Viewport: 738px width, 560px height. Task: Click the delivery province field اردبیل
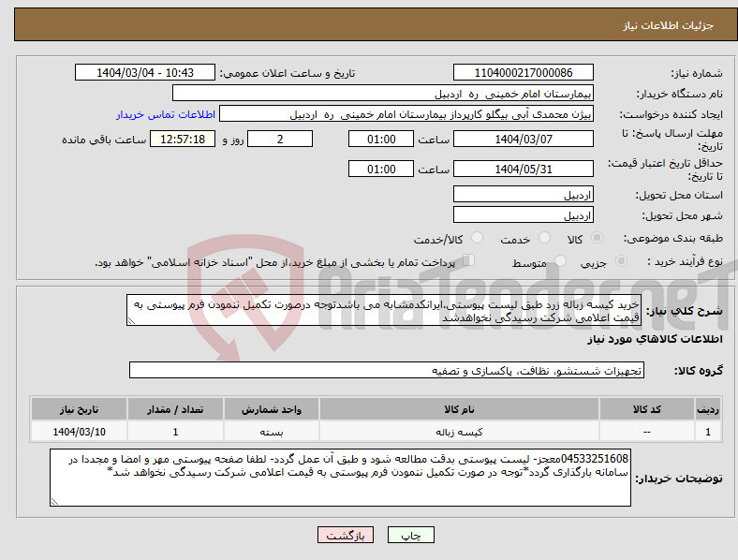point(523,194)
